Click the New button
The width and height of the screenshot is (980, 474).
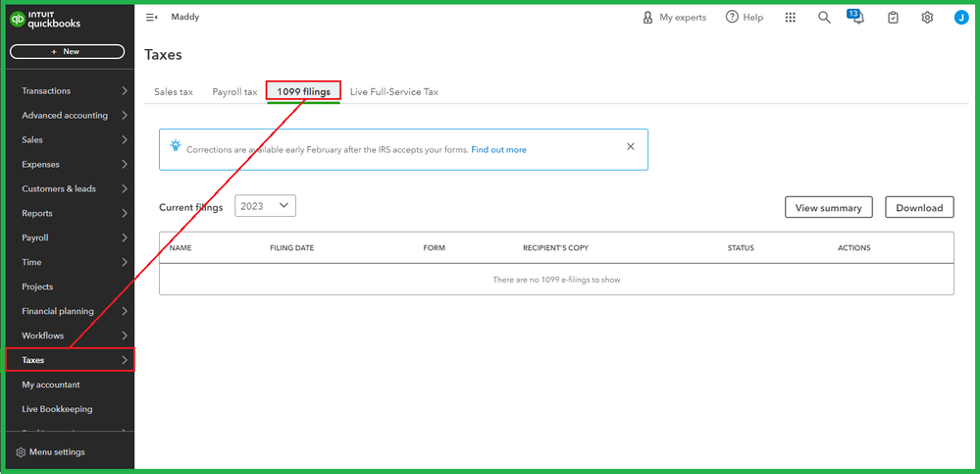click(x=67, y=52)
